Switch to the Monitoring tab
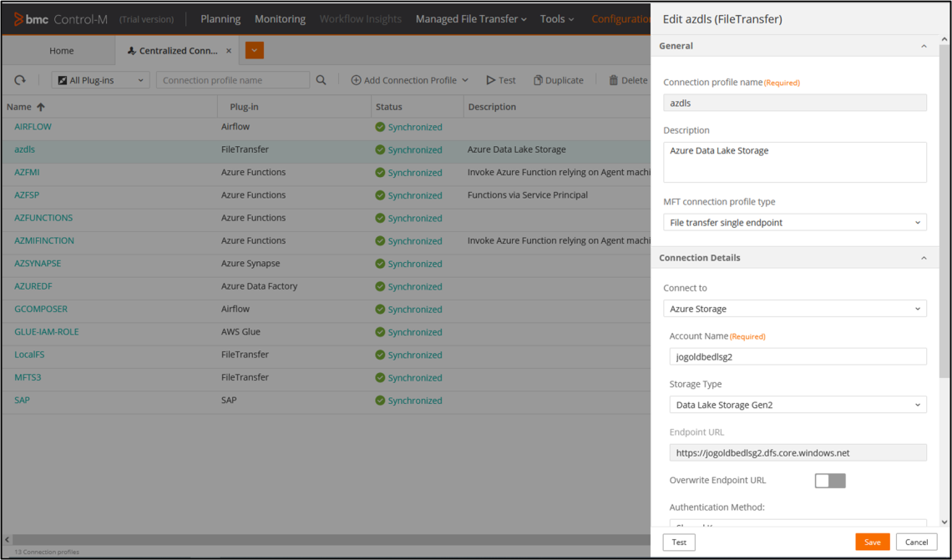 coord(280,18)
